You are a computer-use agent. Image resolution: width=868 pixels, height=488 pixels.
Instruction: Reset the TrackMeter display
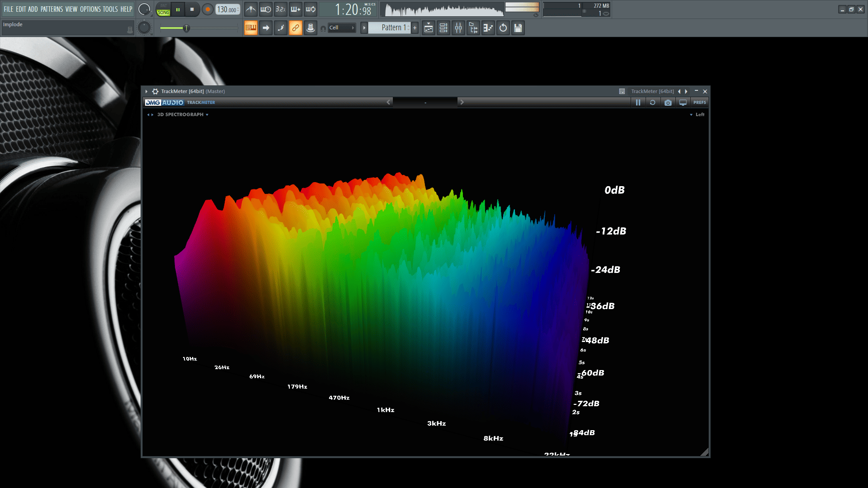(652, 103)
